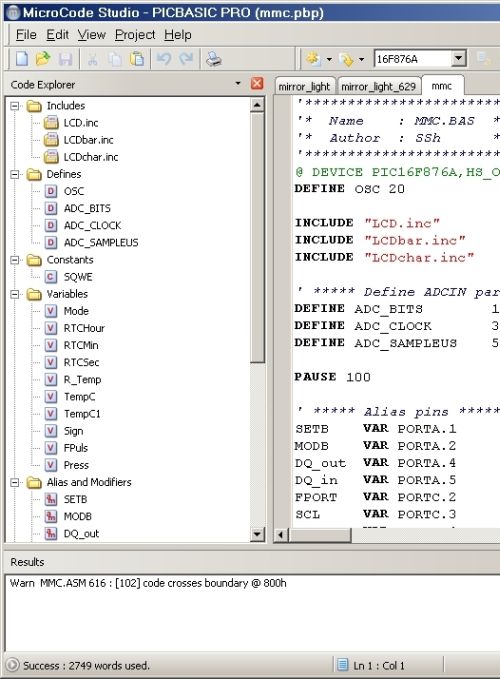Click the Redo toolbar icon
The image size is (500, 679).
pyautogui.click(x=186, y=58)
